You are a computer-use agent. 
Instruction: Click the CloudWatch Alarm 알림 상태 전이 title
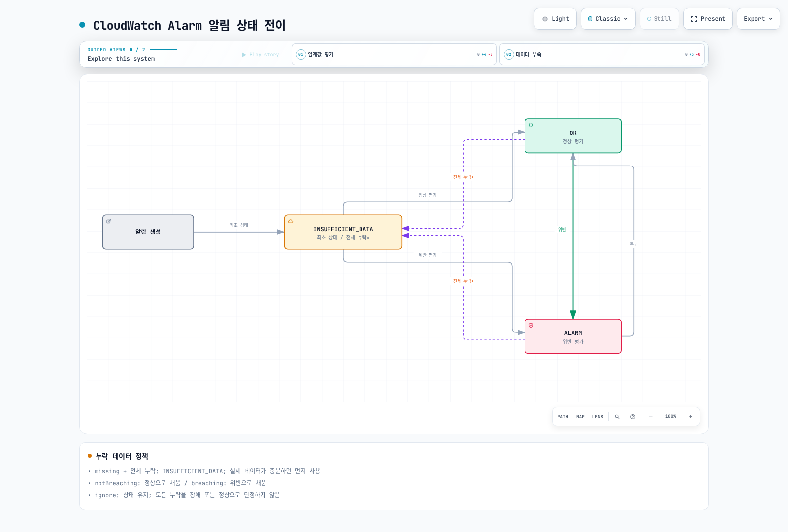[x=189, y=25]
